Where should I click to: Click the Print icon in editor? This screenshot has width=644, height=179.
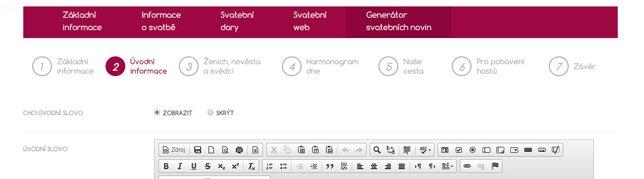point(239,150)
